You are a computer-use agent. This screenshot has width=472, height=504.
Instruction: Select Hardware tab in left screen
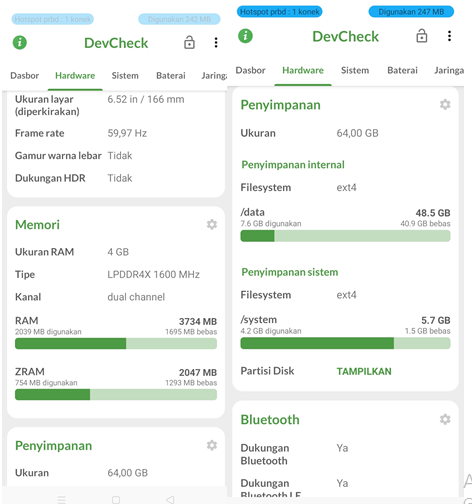(75, 76)
